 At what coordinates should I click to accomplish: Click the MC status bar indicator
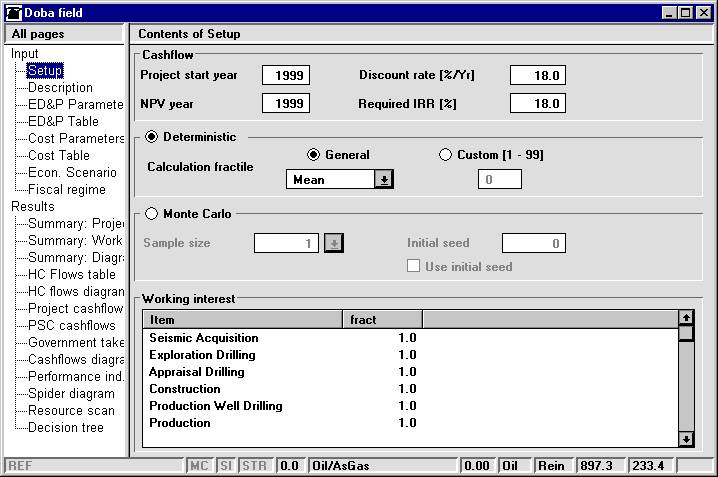coord(199,466)
